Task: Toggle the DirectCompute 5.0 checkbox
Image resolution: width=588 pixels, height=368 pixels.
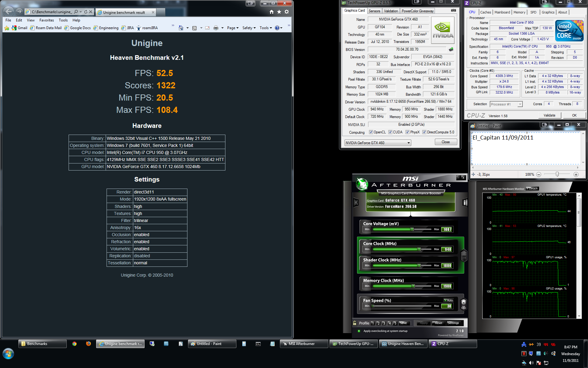Action: tap(424, 132)
